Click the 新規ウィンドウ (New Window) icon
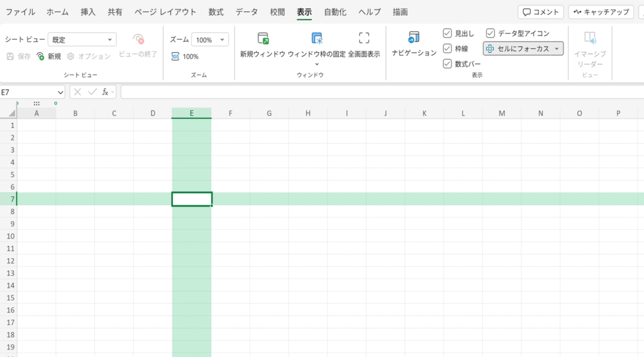Viewport: 644px width, 357px height. pyautogui.click(x=263, y=38)
